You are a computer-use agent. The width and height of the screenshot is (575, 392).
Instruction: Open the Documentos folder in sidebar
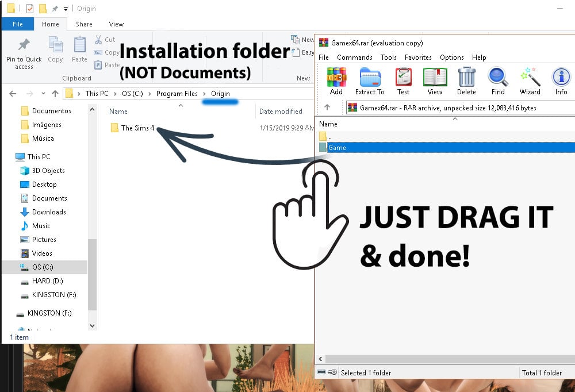[46, 111]
